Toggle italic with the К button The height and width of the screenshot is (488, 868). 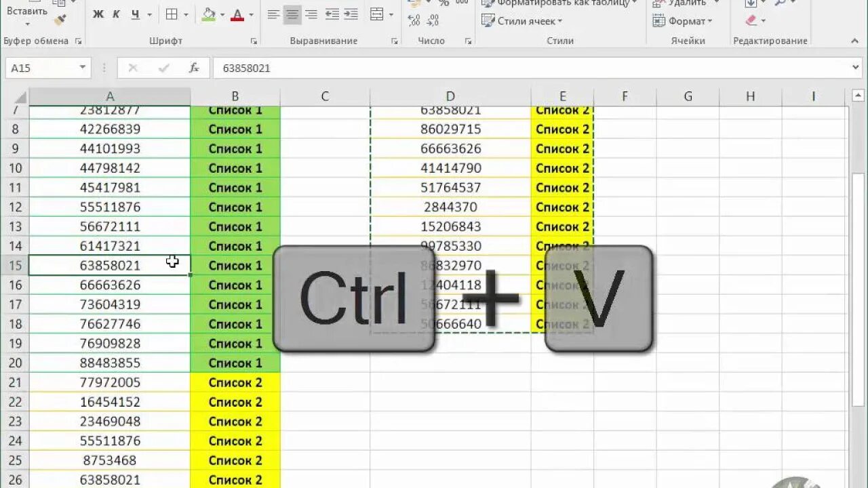[117, 14]
